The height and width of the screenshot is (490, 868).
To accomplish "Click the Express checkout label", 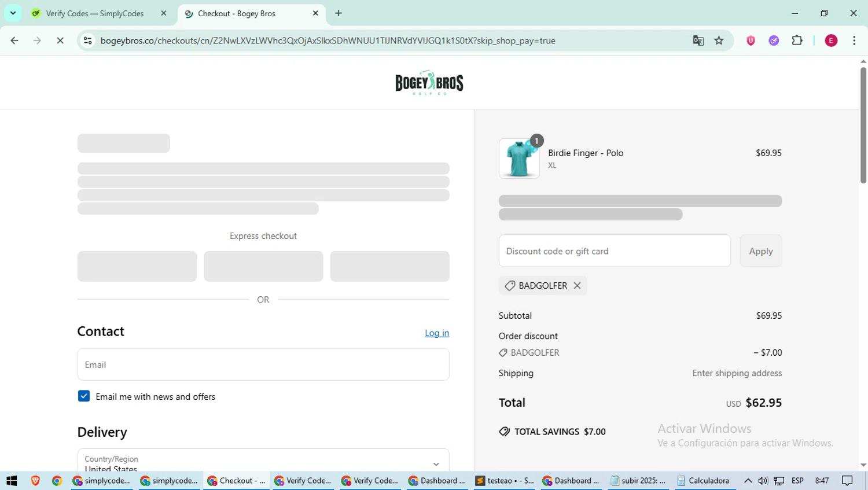I will [263, 236].
